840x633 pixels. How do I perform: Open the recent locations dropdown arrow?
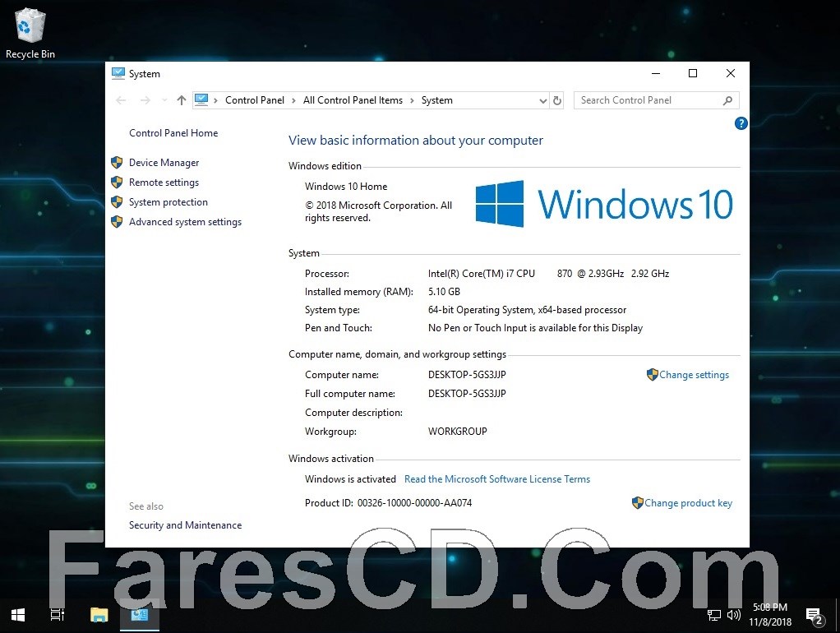(x=164, y=100)
